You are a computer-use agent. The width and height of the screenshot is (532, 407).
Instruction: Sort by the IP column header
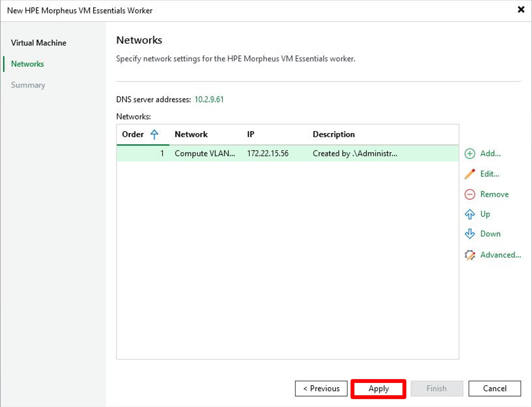251,134
